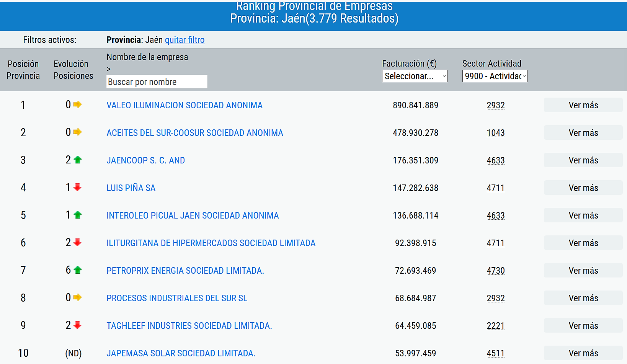The height and width of the screenshot is (364, 627).
Task: Click sector code 2932 in VALEO row
Action: 496,105
